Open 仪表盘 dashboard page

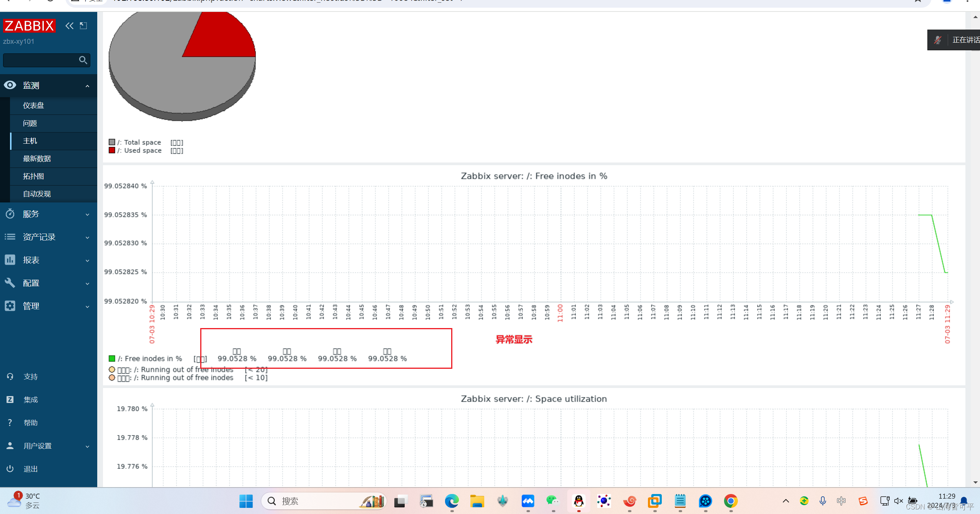pyautogui.click(x=33, y=105)
